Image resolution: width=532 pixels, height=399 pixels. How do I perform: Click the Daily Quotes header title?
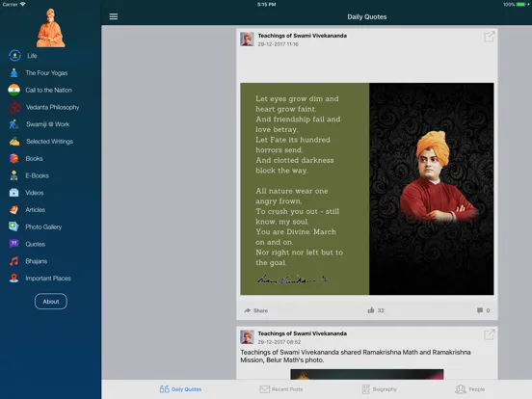pos(367,16)
